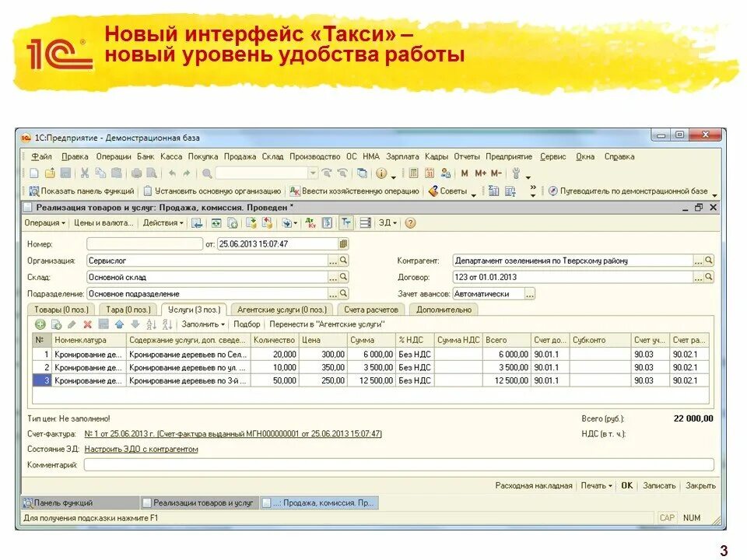Click the M- memory button
The image size is (747, 560).
[x=496, y=173]
